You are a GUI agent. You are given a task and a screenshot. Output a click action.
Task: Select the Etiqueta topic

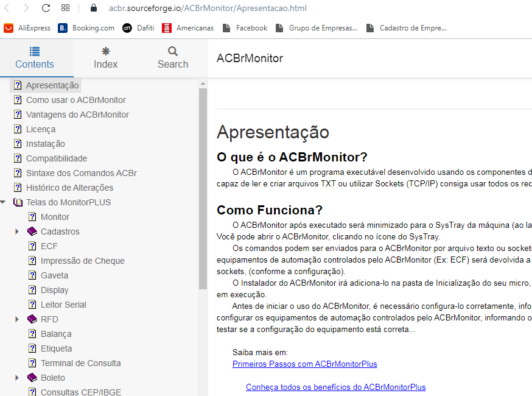click(57, 348)
